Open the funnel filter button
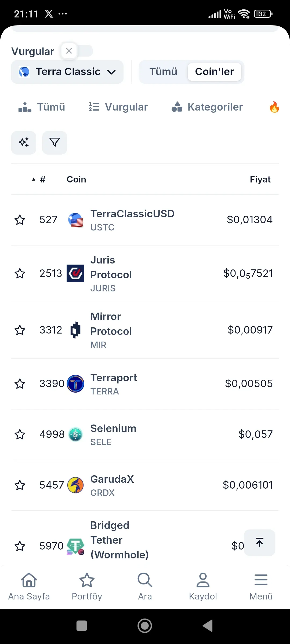290x644 pixels. click(55, 142)
